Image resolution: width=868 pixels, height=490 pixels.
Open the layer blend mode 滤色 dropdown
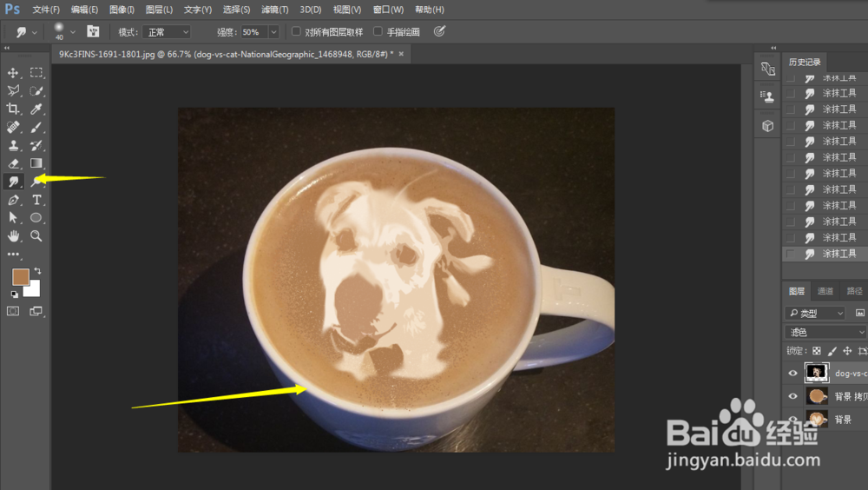point(825,332)
